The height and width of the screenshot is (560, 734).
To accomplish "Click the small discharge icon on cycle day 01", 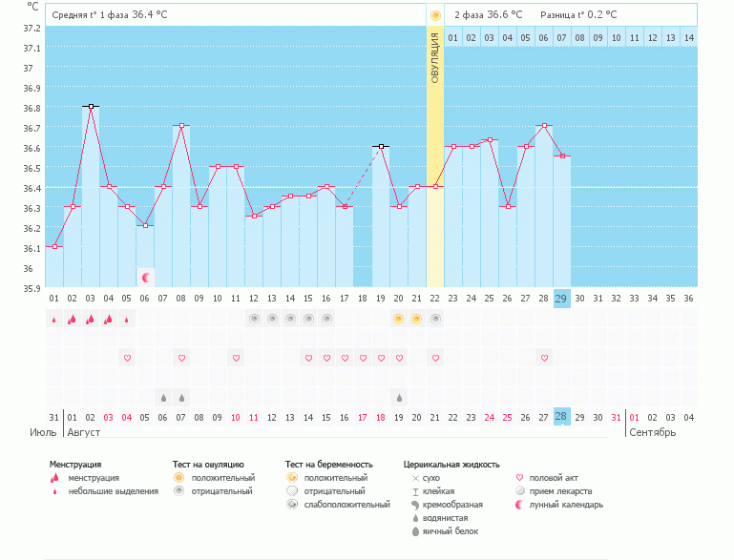I will tap(54, 320).
